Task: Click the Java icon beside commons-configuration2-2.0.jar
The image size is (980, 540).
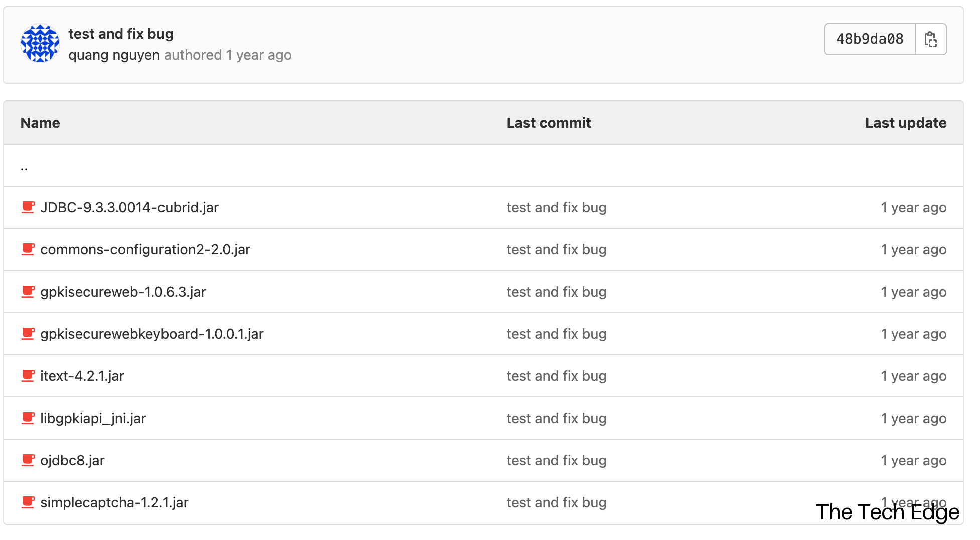Action: (x=28, y=249)
